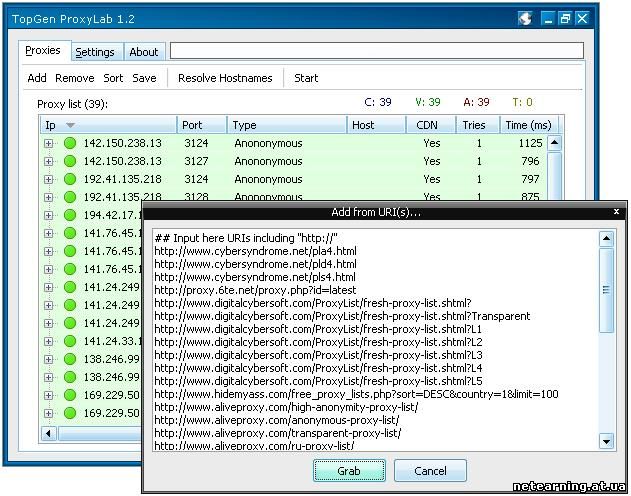Image resolution: width=631 pixels, height=496 pixels.
Task: Click the cybersyndrome.net/pld4.html URI line
Action: (x=256, y=264)
